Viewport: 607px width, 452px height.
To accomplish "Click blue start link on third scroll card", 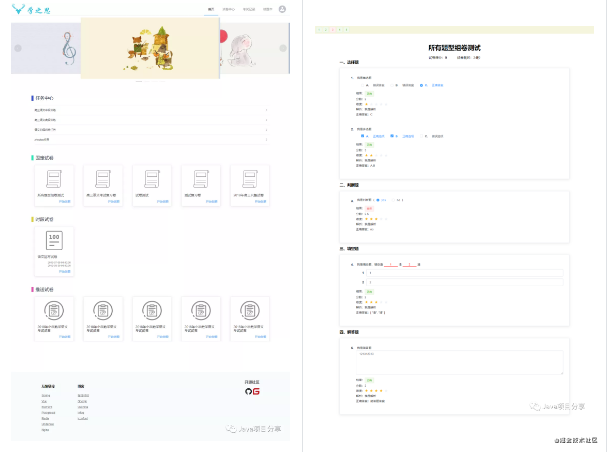I will pyautogui.click(x=163, y=202).
